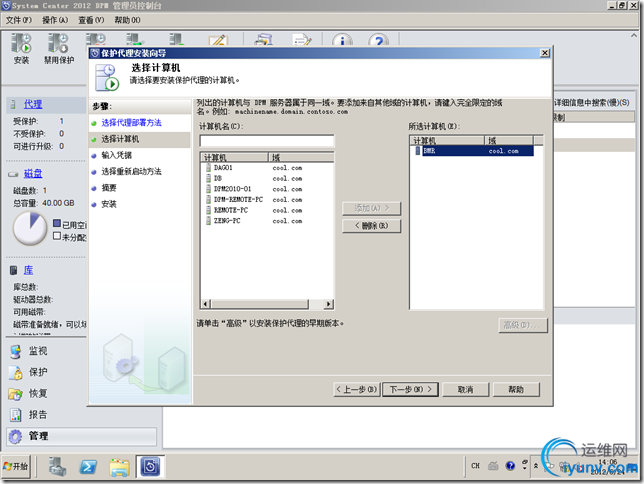
Task: Click the CH language indicator in tray
Action: 475,466
